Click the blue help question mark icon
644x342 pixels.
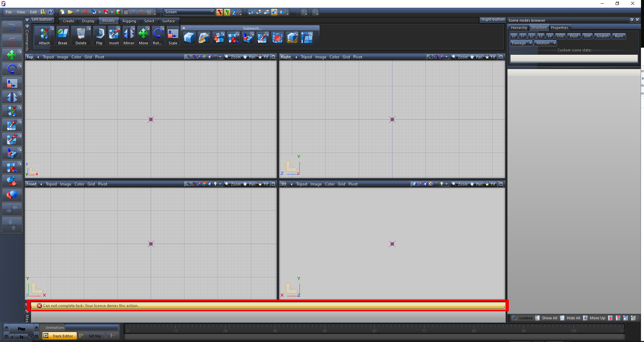coord(51,12)
